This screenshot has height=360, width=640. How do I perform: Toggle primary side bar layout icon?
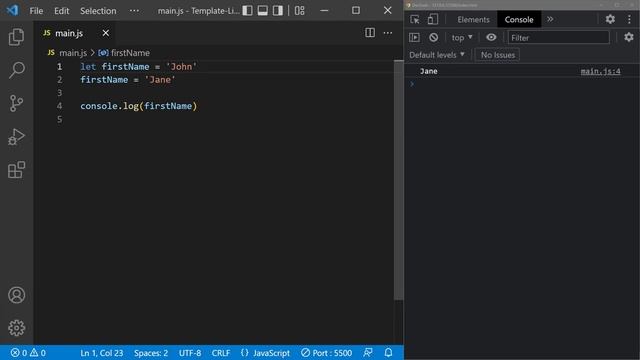247,11
